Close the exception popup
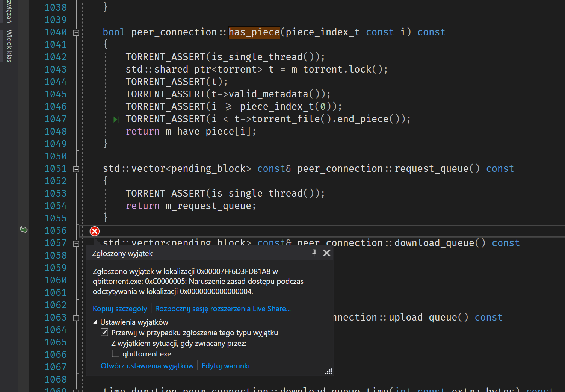This screenshot has width=565, height=392. tap(326, 253)
